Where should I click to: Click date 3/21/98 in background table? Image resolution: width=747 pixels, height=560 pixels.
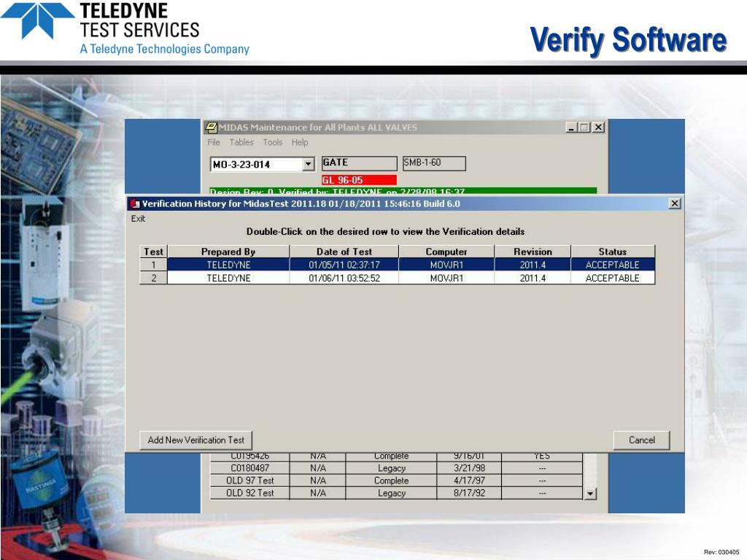coord(469,468)
